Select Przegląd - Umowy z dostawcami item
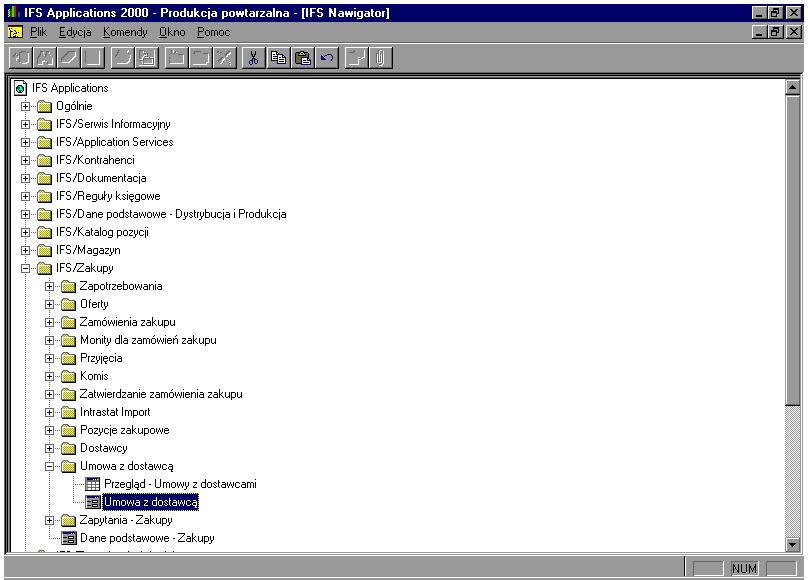 tap(180, 484)
